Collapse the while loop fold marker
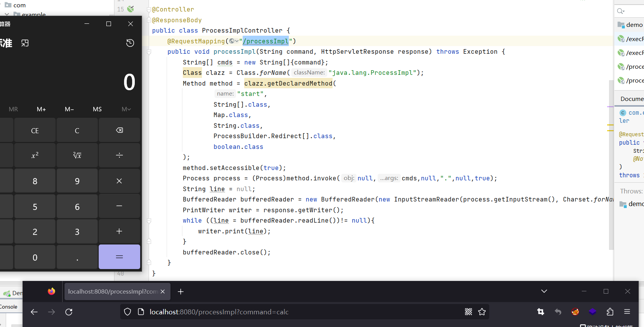Image resolution: width=644 pixels, height=327 pixels. (x=149, y=221)
